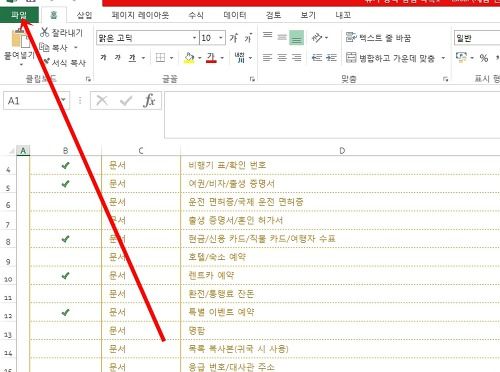Toggle italic 가 formatting

pos(117,58)
